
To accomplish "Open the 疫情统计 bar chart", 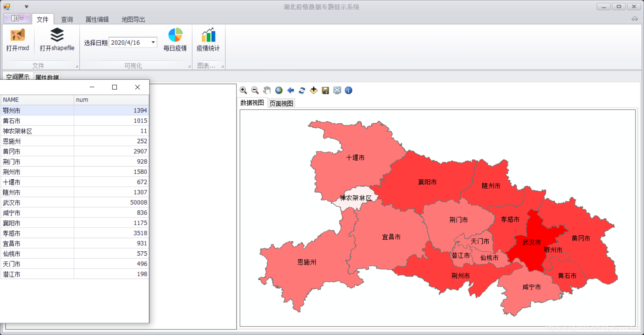I will point(208,40).
